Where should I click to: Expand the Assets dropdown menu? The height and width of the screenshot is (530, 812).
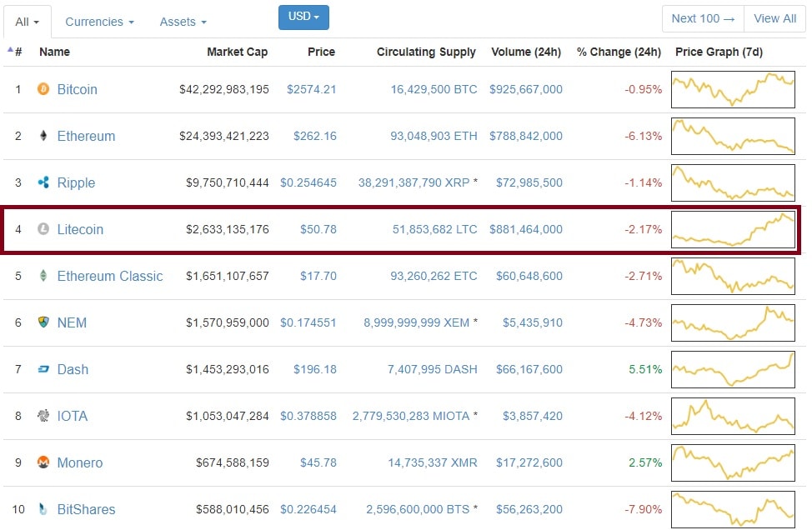pyautogui.click(x=183, y=22)
